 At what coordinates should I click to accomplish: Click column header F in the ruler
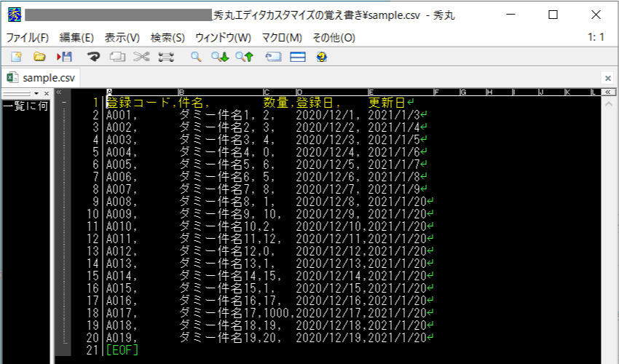(x=437, y=92)
